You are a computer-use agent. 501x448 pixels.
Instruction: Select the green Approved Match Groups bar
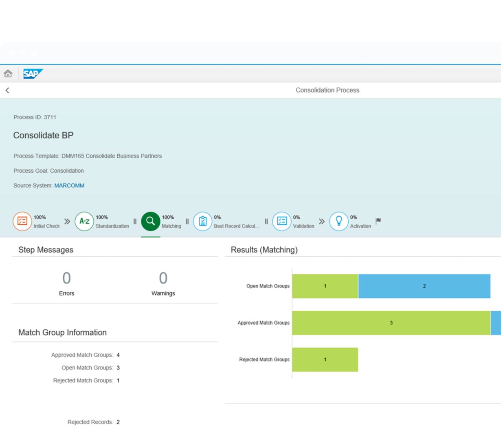click(391, 323)
